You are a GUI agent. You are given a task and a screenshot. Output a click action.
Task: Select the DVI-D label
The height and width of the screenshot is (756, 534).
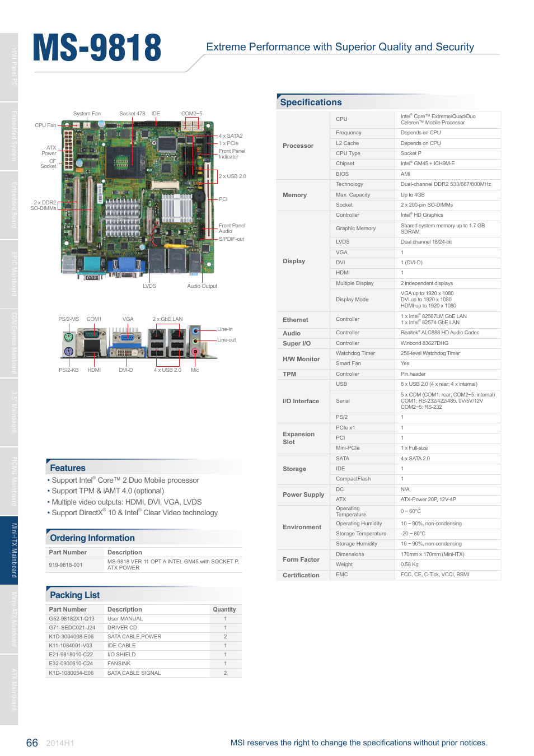coord(126,370)
